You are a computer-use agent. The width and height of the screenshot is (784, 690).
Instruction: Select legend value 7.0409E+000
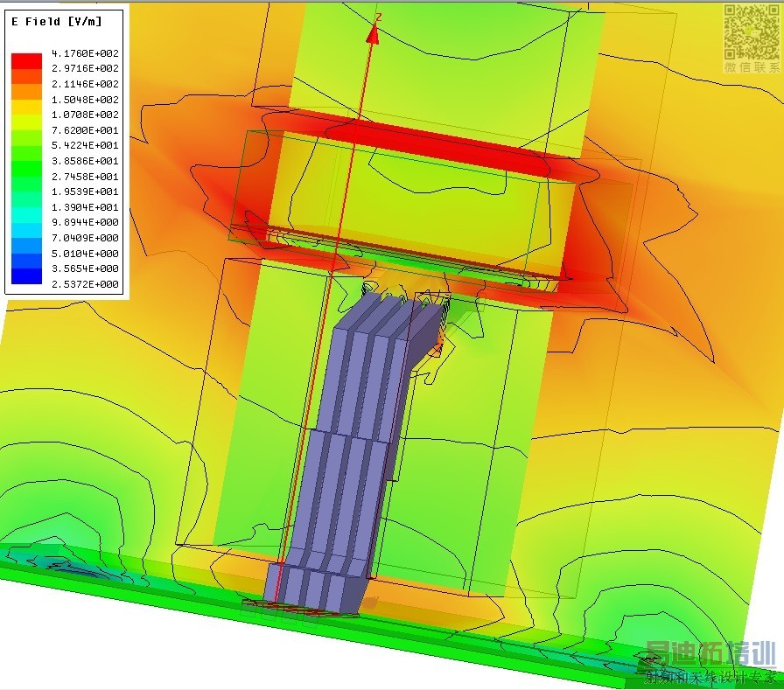point(85,238)
